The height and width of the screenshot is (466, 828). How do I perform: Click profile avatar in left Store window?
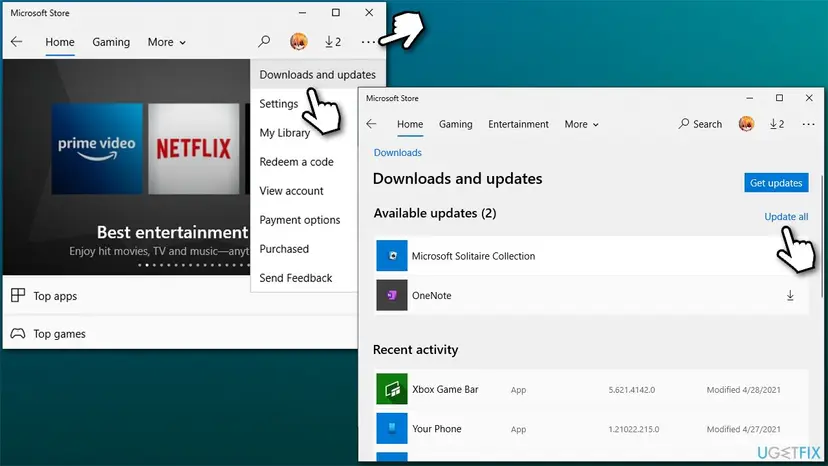[298, 41]
